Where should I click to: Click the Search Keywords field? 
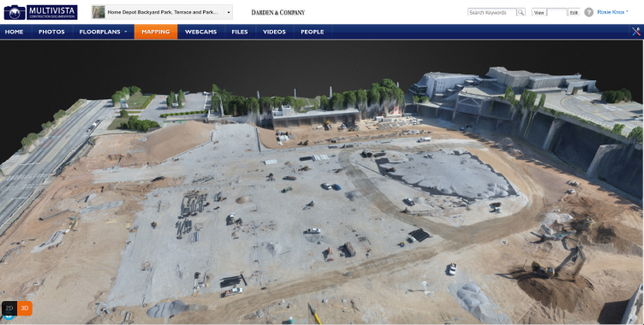492,12
